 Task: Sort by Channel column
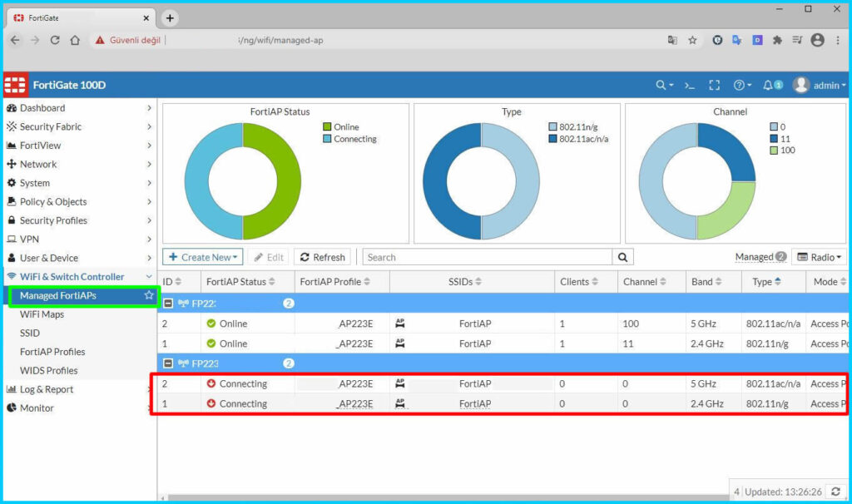645,282
